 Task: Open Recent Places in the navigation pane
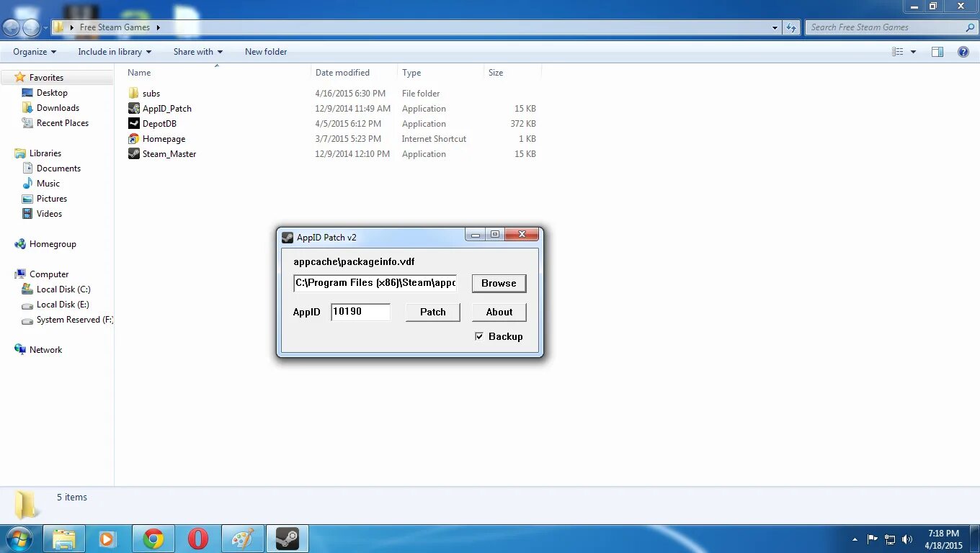click(x=63, y=123)
